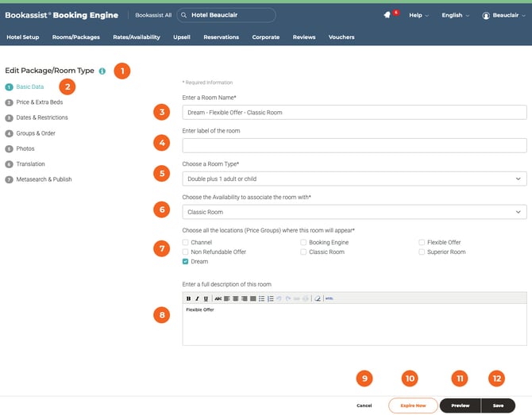
Task: Enable the Non Refundable Offer checkbox
Action: click(x=185, y=252)
